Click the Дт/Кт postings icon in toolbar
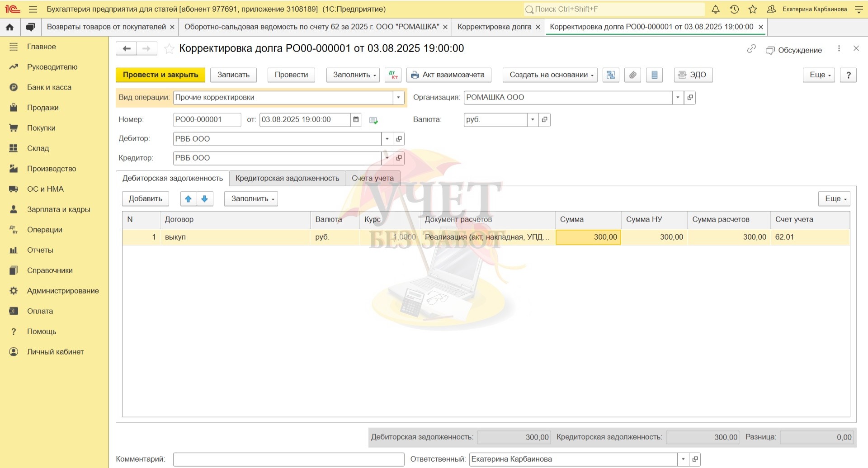This screenshot has width=868, height=468. (392, 75)
